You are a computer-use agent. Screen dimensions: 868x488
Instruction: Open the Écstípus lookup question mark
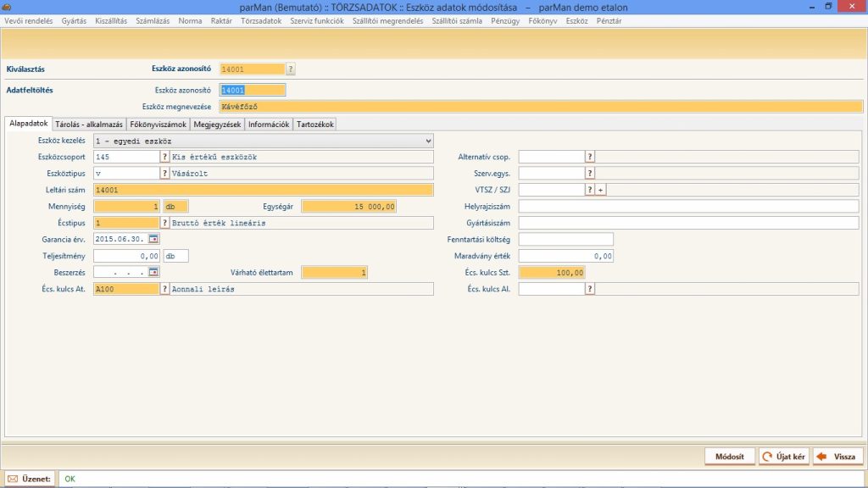[164, 223]
